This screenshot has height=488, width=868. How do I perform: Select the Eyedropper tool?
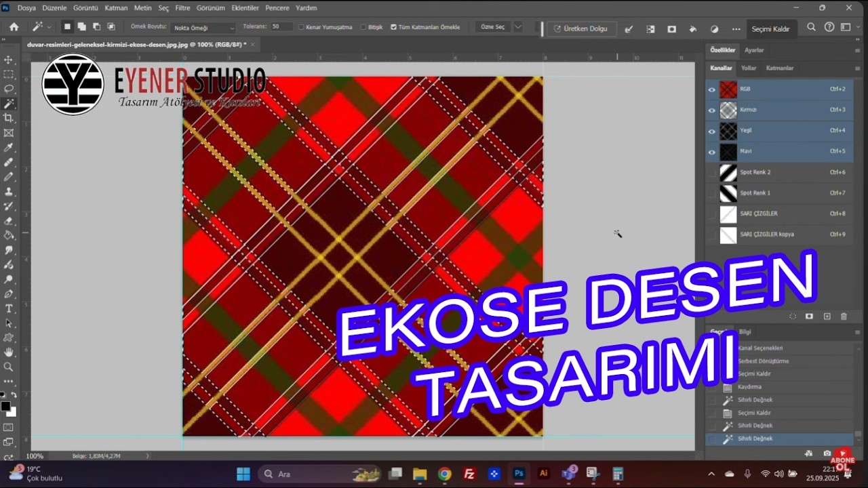coord(9,147)
